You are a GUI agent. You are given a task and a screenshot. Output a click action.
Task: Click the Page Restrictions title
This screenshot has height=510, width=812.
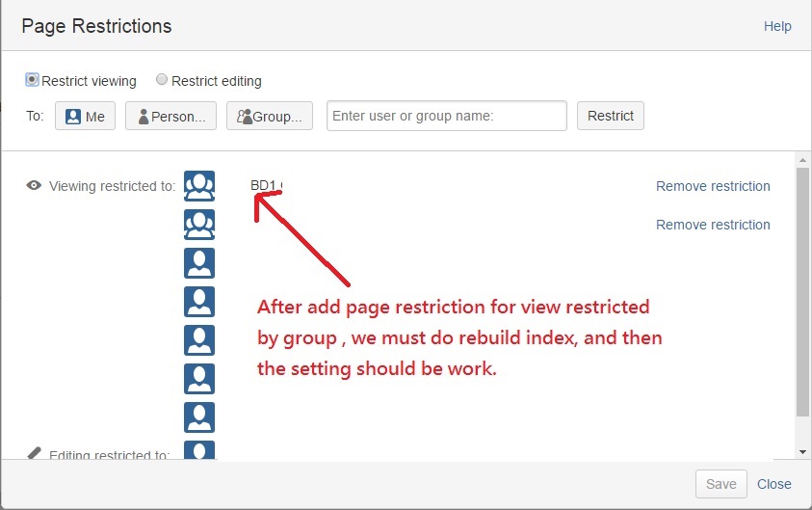coord(97,26)
